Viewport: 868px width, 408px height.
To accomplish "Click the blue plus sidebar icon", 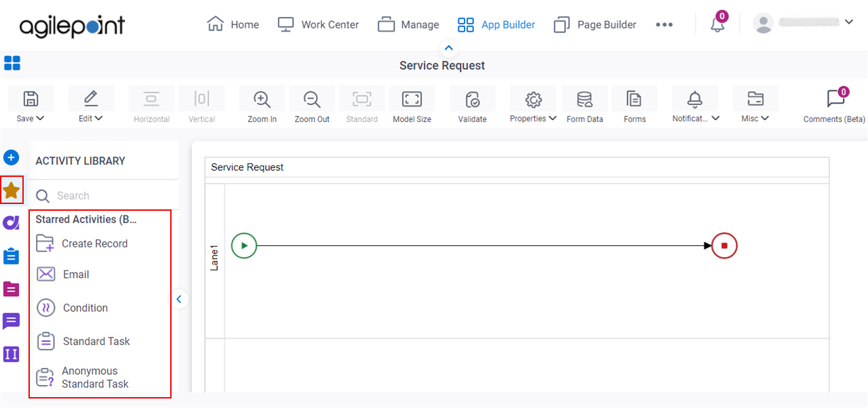I will pos(11,158).
